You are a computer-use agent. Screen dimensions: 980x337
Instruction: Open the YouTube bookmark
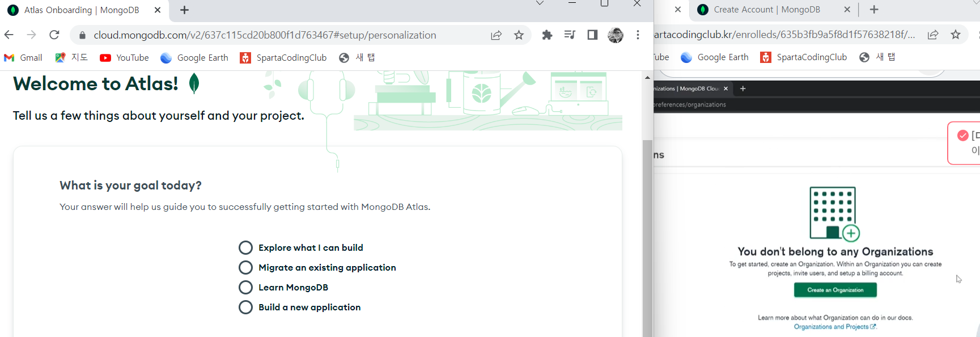point(124,58)
